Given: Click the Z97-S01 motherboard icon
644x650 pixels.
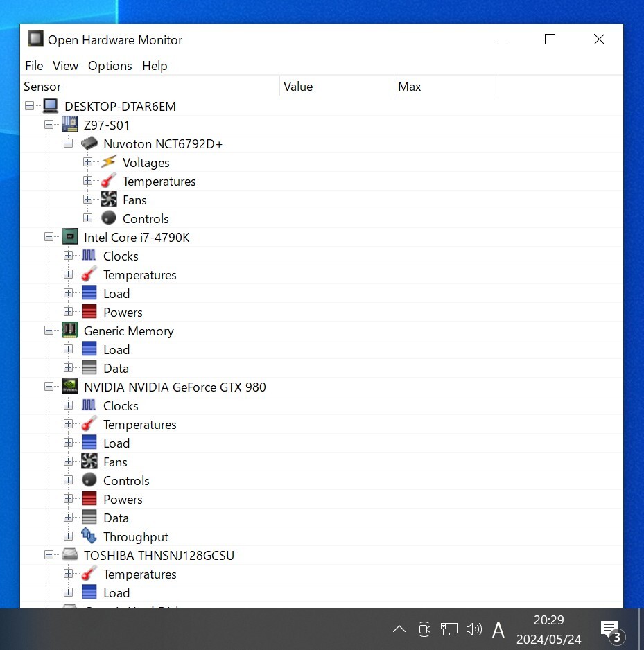Looking at the screenshot, I should tap(69, 124).
